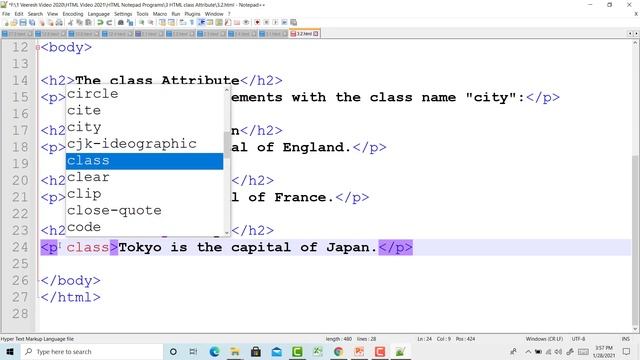Select 'code' in the autocomplete list
This screenshot has height=360, width=640.
[x=144, y=227]
